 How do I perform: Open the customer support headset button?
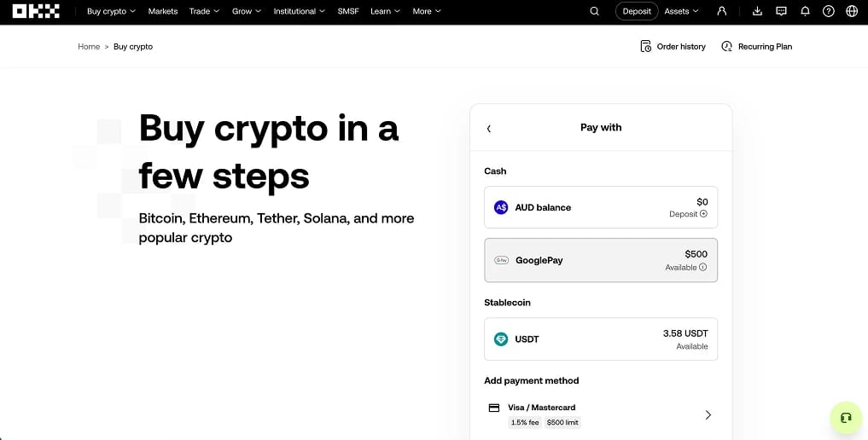[x=846, y=417]
